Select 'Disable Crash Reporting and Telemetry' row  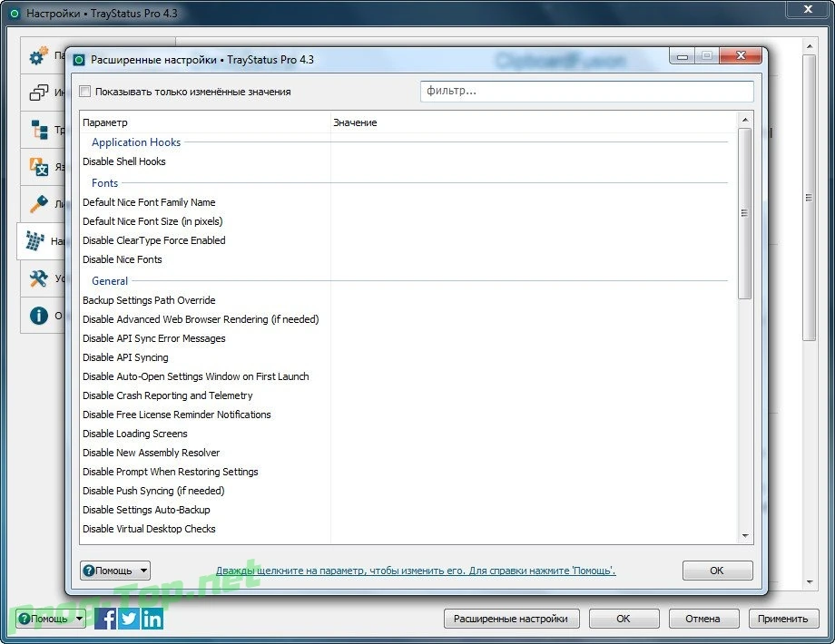pyautogui.click(x=408, y=395)
